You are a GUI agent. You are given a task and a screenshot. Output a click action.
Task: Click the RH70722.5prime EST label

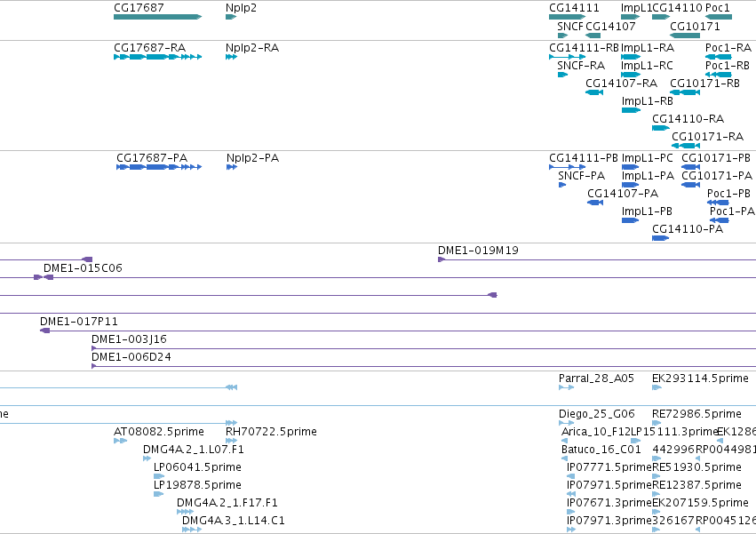tap(271, 432)
